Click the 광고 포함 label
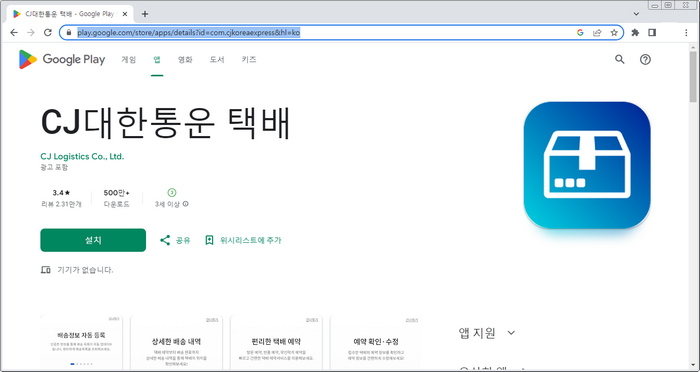 54,168
